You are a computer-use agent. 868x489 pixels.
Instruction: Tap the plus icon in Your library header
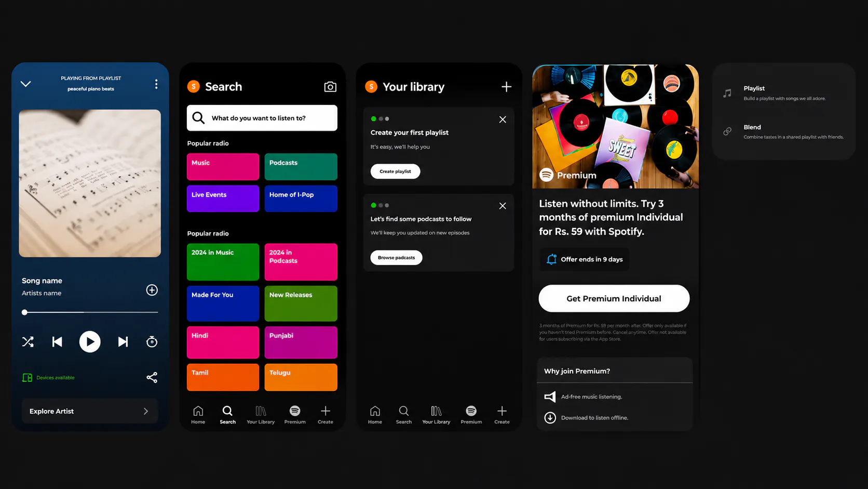tap(507, 87)
